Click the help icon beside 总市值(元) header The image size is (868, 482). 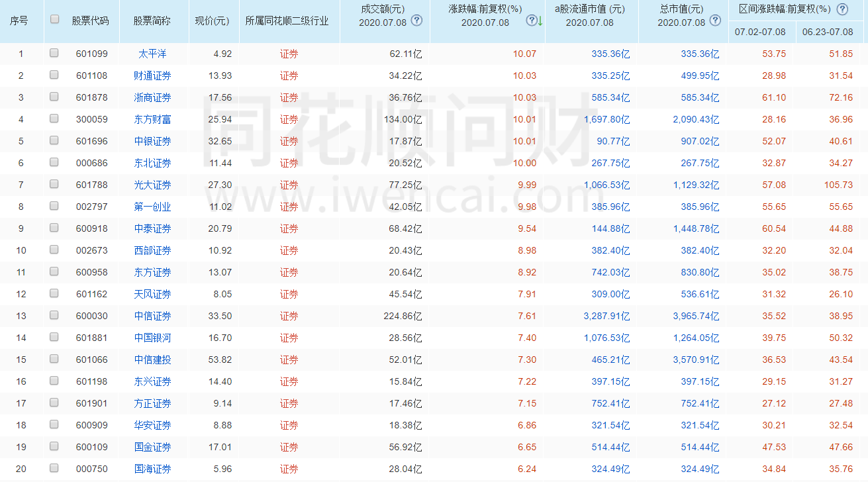pos(714,20)
